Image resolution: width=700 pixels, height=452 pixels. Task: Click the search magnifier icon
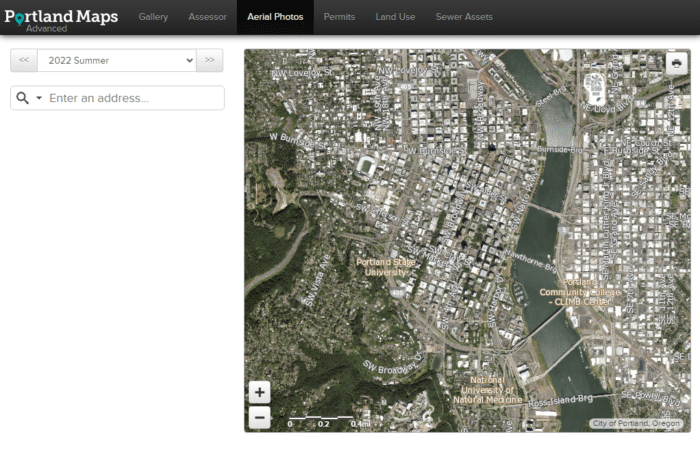click(x=23, y=98)
